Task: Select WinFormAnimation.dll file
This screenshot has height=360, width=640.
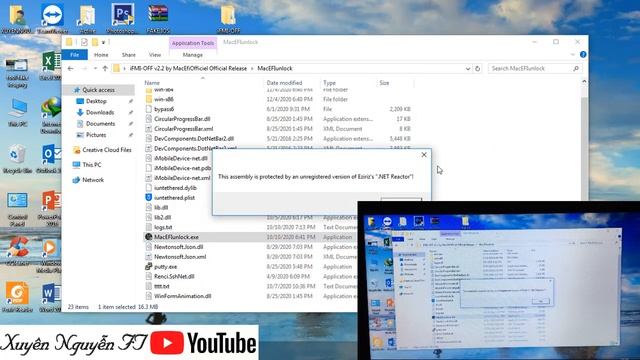Action: [182, 296]
